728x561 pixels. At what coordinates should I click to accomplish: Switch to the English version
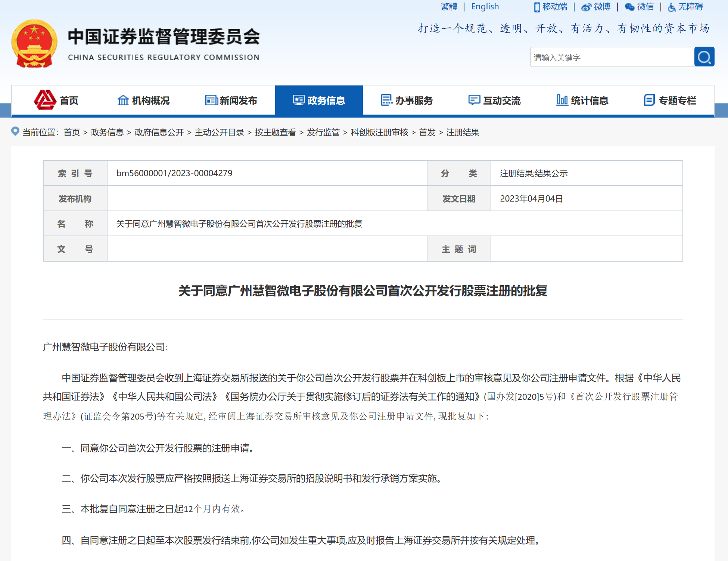coord(485,7)
